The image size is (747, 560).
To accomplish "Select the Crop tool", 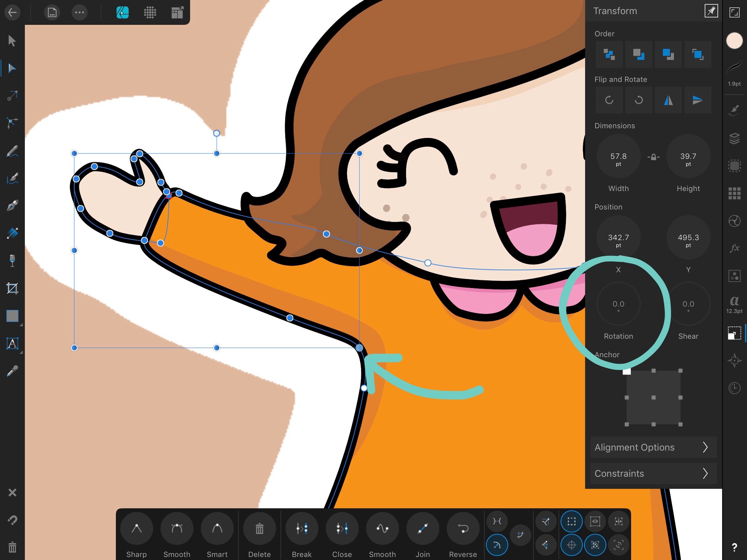I will pyautogui.click(x=12, y=289).
